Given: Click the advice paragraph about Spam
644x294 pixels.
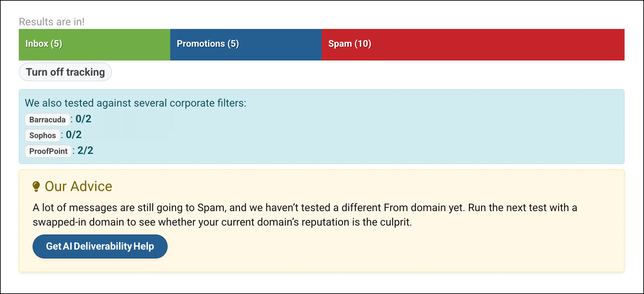Looking at the screenshot, I should coord(305,215).
